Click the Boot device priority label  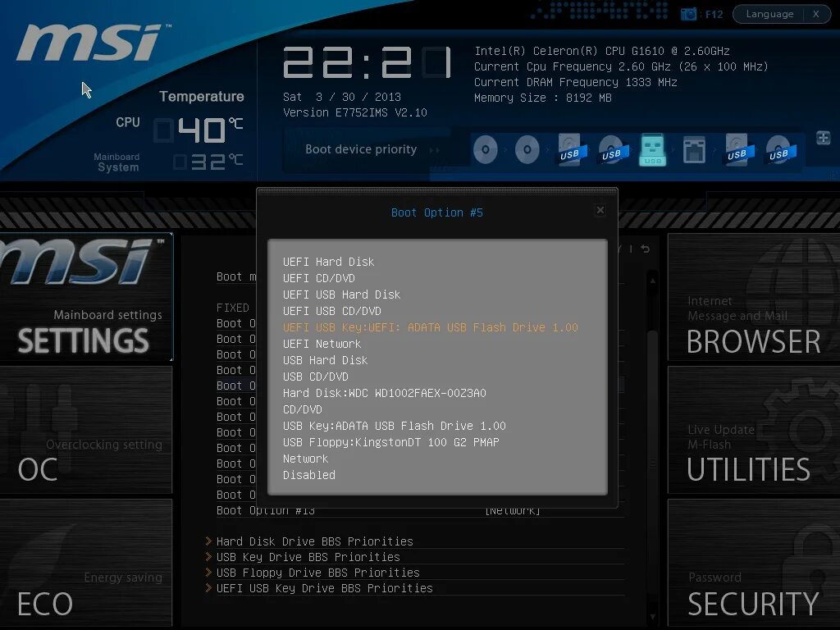(x=361, y=149)
